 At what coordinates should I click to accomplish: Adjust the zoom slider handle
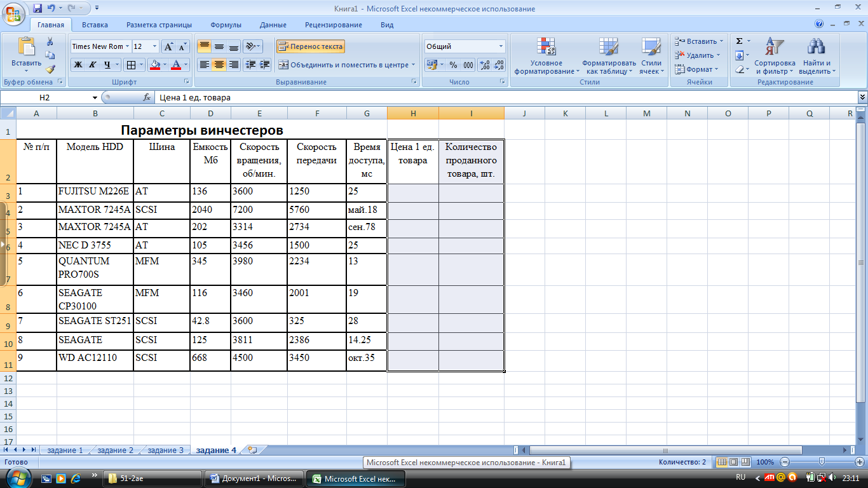click(822, 462)
